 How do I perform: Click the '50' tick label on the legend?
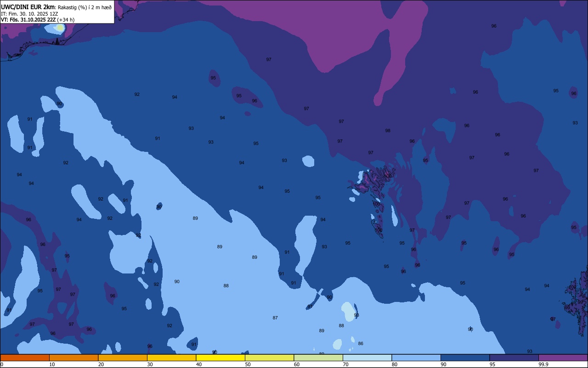coord(248,364)
